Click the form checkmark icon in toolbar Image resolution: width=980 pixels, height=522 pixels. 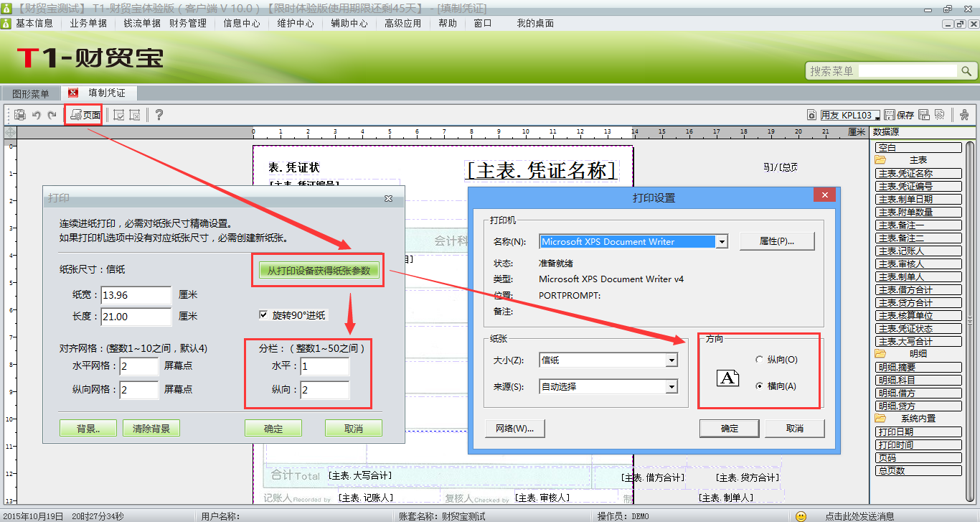point(119,115)
